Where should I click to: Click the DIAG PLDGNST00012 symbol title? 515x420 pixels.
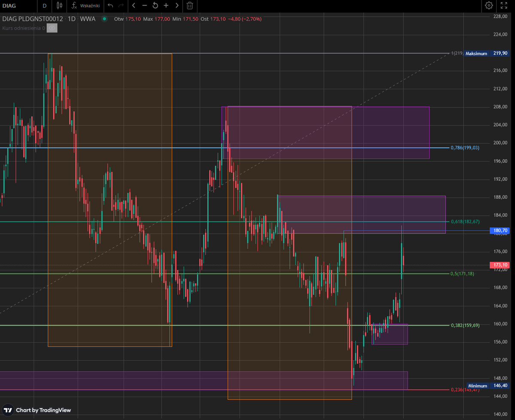click(33, 19)
